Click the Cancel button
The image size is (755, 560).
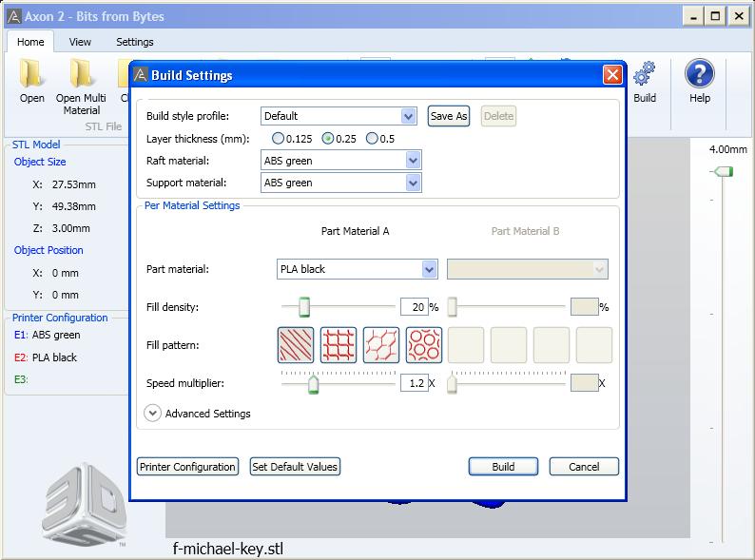(x=584, y=467)
